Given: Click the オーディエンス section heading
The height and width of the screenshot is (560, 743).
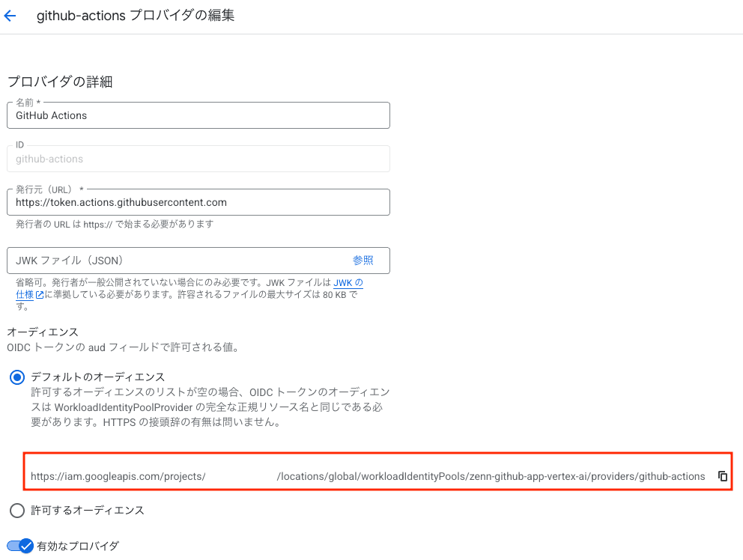Looking at the screenshot, I should 43,332.
